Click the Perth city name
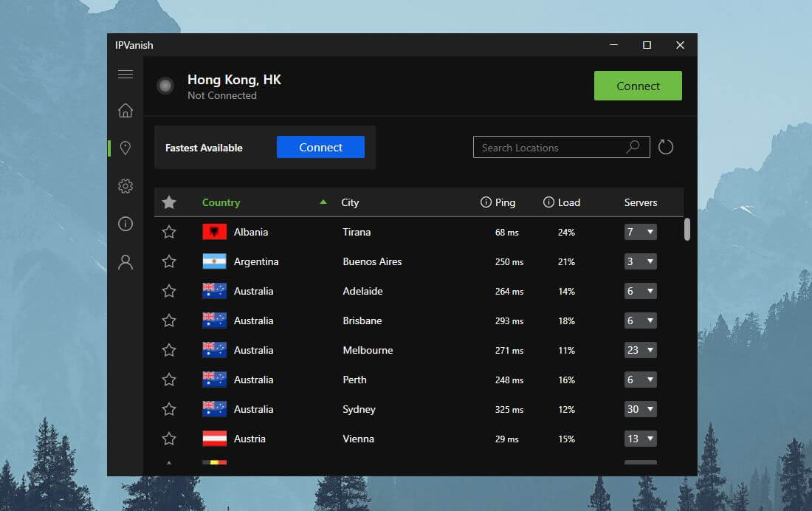This screenshot has width=812, height=511. 354,380
